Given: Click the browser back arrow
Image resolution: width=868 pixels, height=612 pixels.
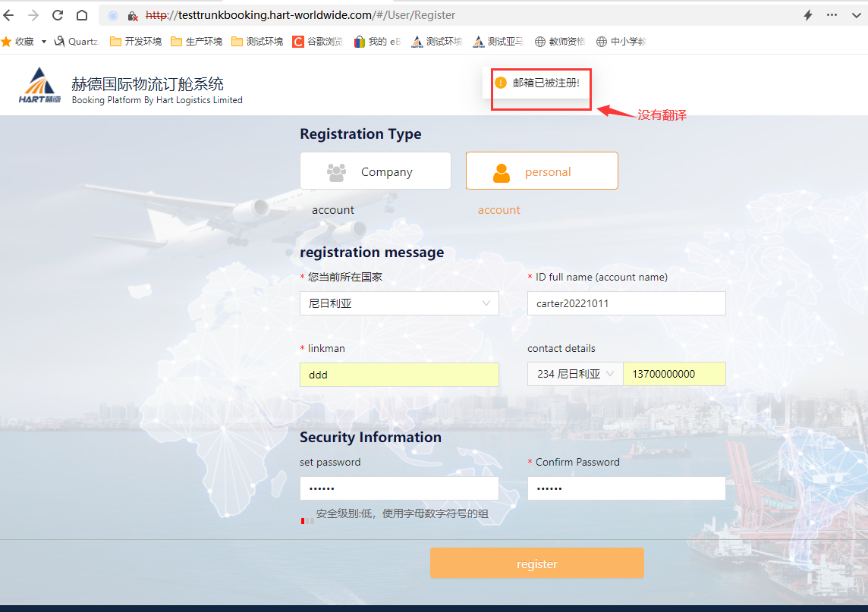Looking at the screenshot, I should pyautogui.click(x=9, y=15).
